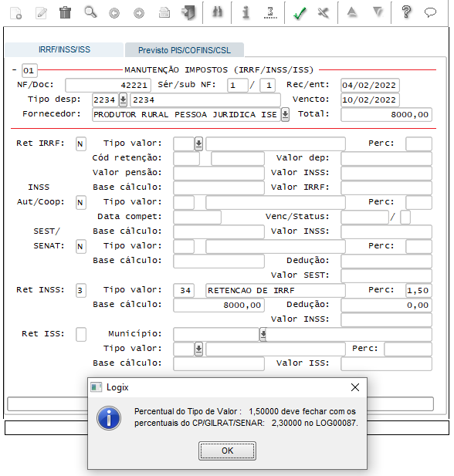Go to next record with right arrow icon

[139, 13]
